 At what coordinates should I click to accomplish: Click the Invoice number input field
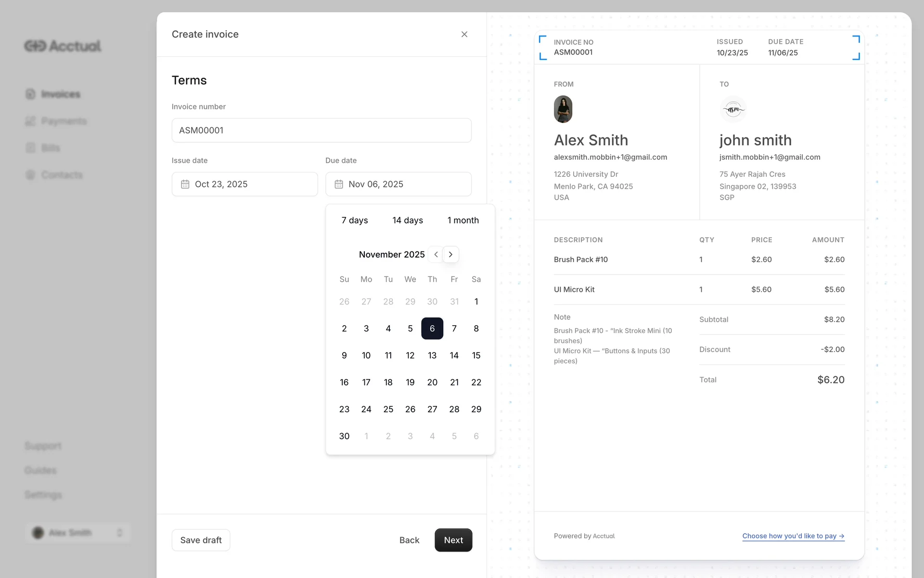(321, 130)
